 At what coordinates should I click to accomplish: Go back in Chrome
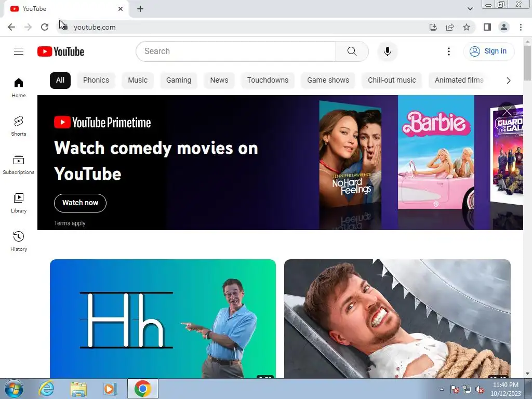tap(11, 27)
